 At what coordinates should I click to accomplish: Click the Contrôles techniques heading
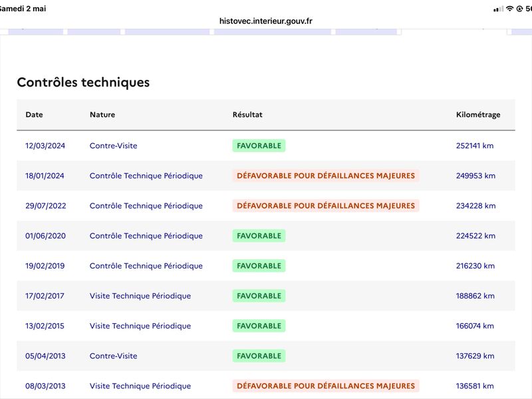(83, 82)
